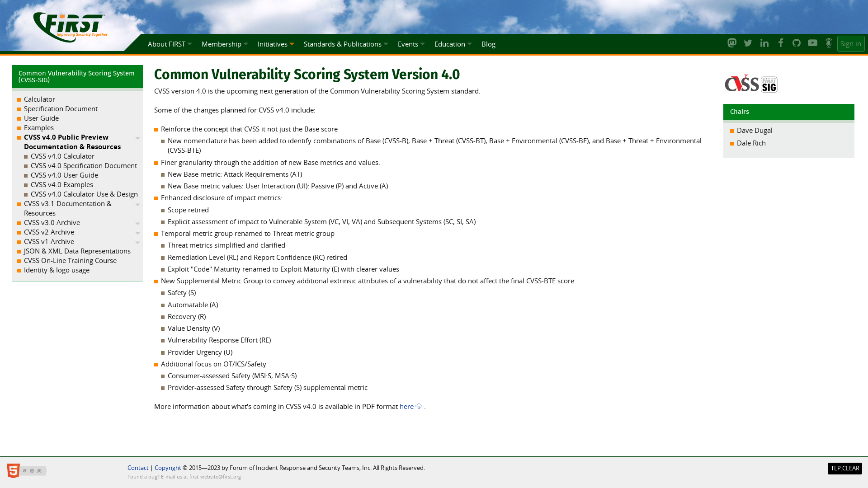Viewport: 868px width, 488px height.
Task: Click the here PDF link
Action: [406, 406]
